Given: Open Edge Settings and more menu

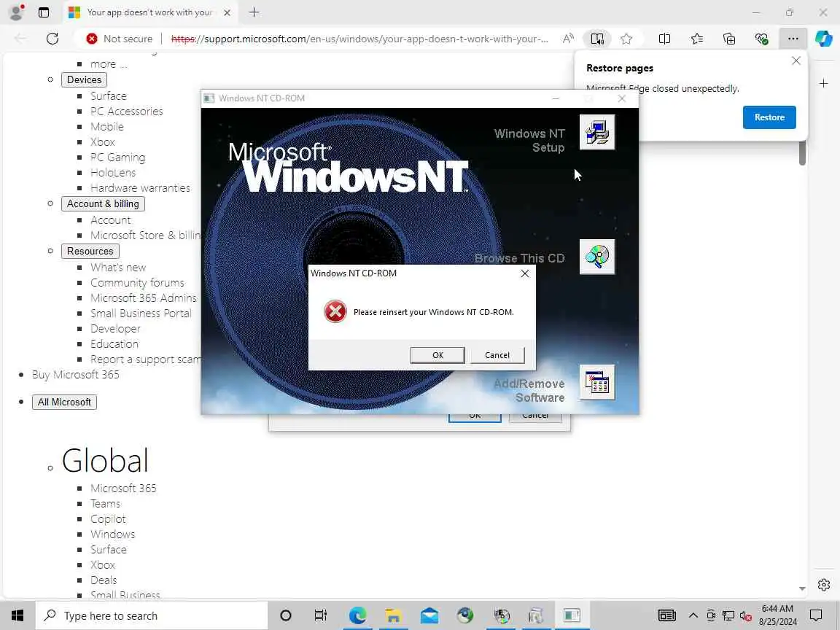Looking at the screenshot, I should coord(793,39).
